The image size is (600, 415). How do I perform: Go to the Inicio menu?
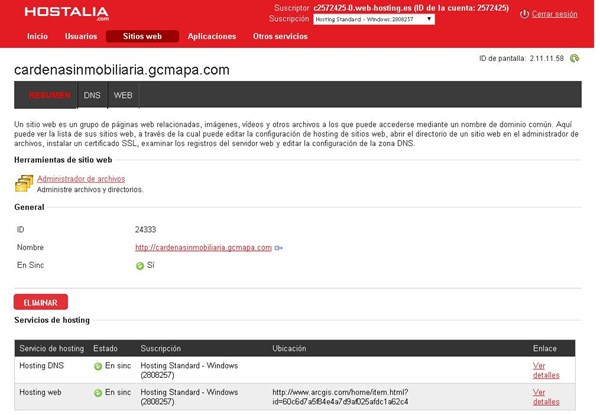pyautogui.click(x=37, y=36)
